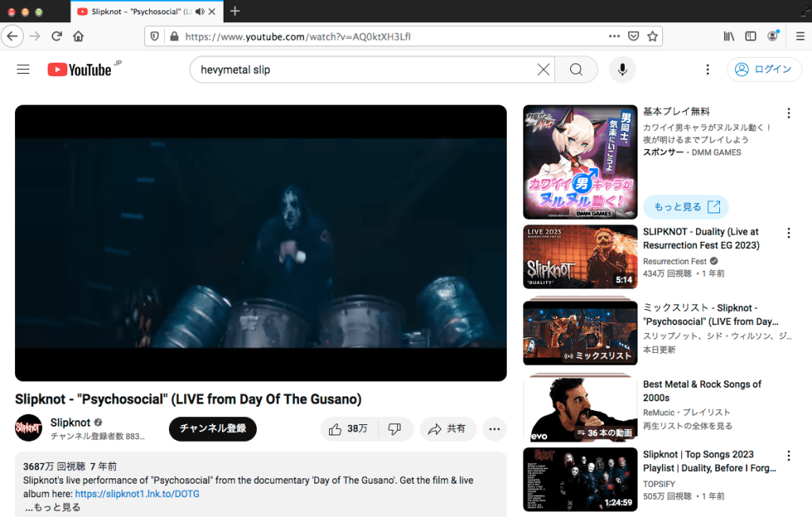The image size is (812, 517).
Task: Click スポンサー・DMM GAMES label
Action: tap(691, 152)
